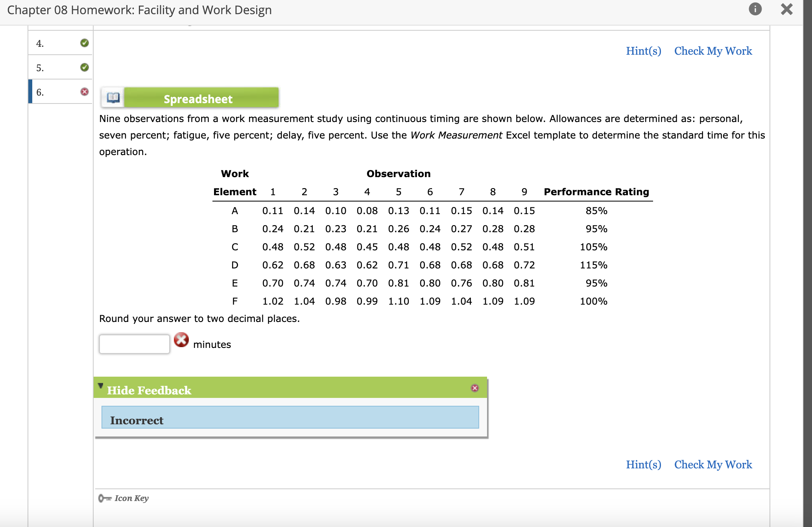Click green checkmark next to question 5
Image resolution: width=812 pixels, height=527 pixels.
84,67
